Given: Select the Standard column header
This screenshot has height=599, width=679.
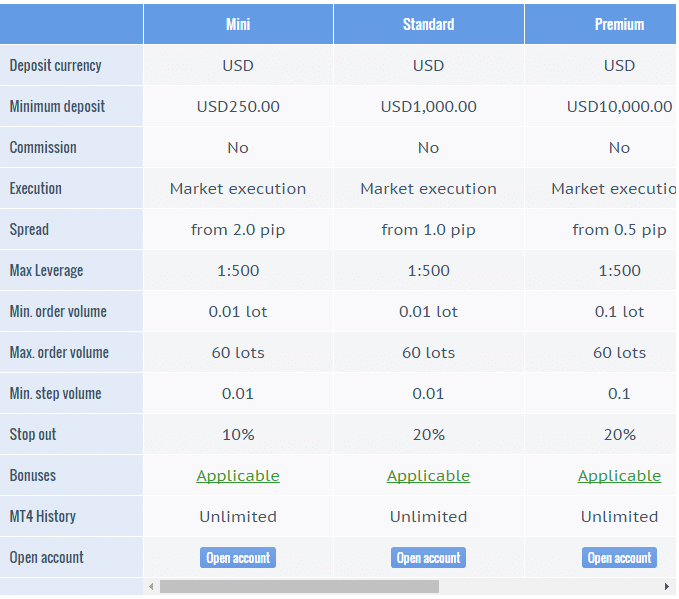Looking at the screenshot, I should click(x=429, y=24).
